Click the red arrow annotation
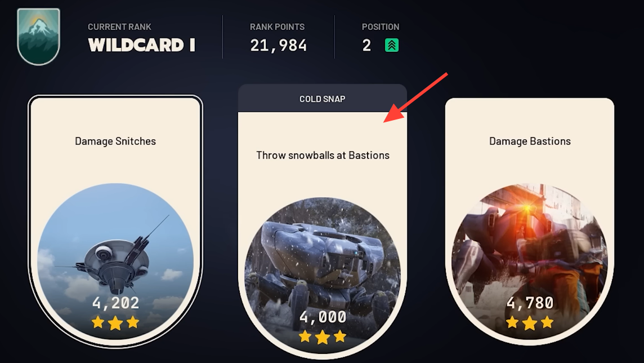The width and height of the screenshot is (644, 363). [x=415, y=98]
